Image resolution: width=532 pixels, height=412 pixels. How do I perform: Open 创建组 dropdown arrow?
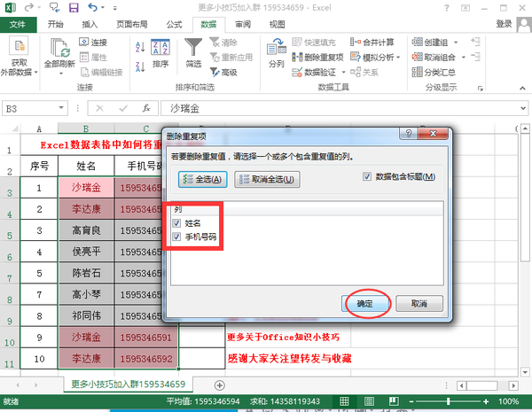click(x=456, y=42)
